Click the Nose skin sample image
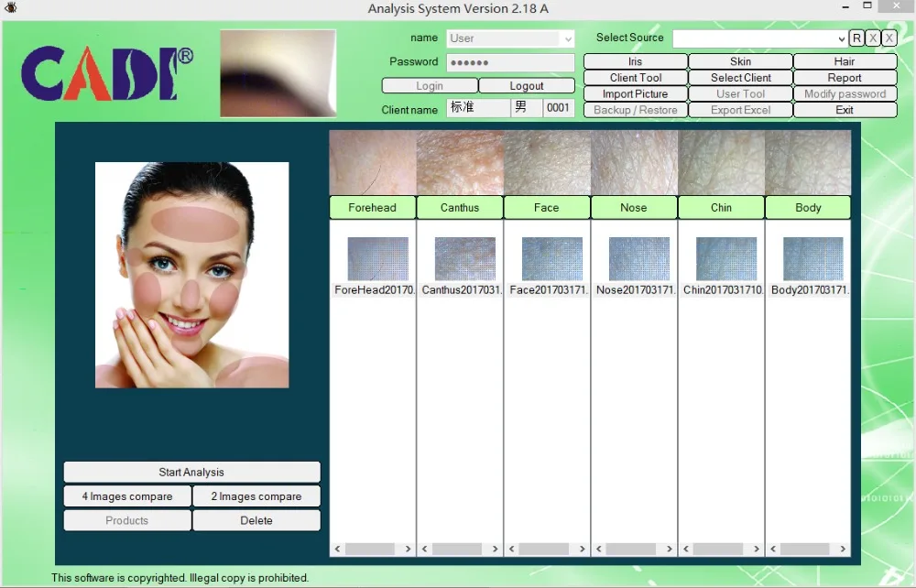 point(634,162)
